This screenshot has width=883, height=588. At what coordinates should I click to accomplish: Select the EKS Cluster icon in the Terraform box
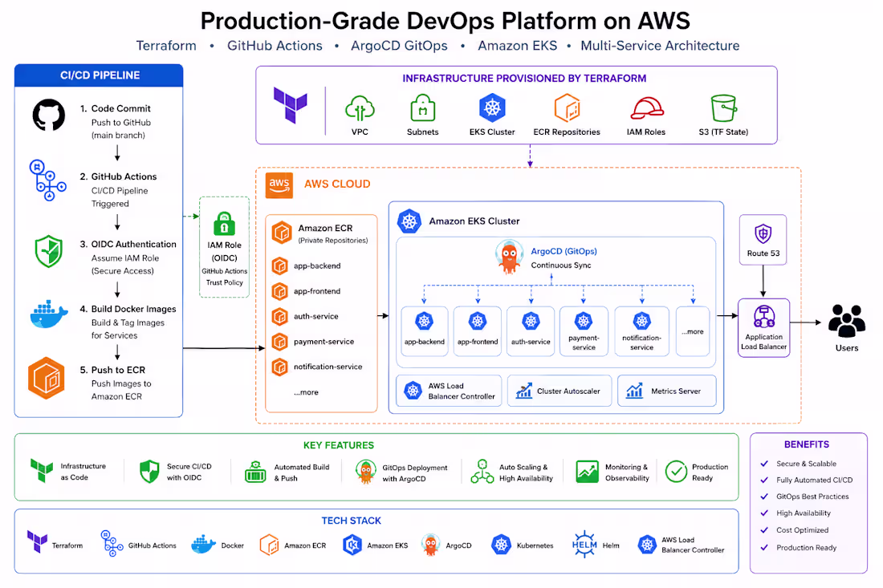point(492,107)
